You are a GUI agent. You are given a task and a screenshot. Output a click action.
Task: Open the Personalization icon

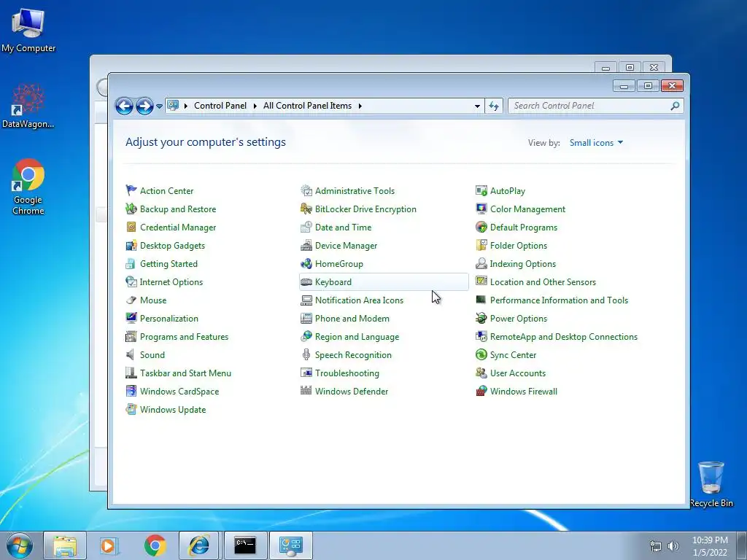coord(131,318)
